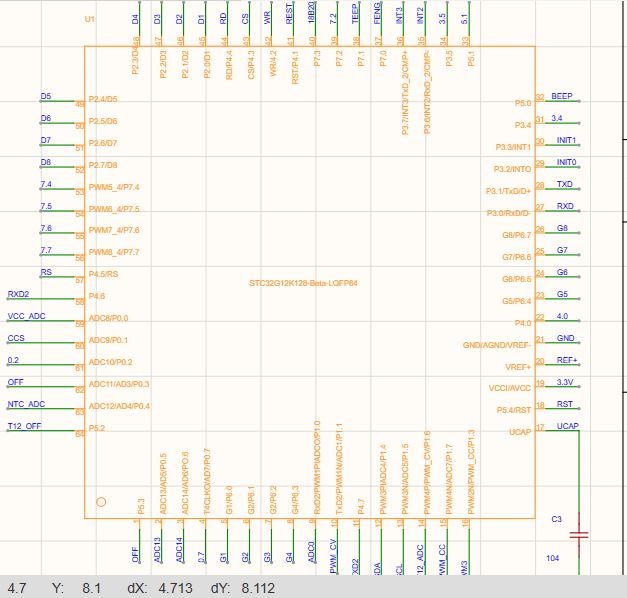Image resolution: width=627 pixels, height=598 pixels.
Task: Select the CCS net label
Action: (x=16, y=338)
